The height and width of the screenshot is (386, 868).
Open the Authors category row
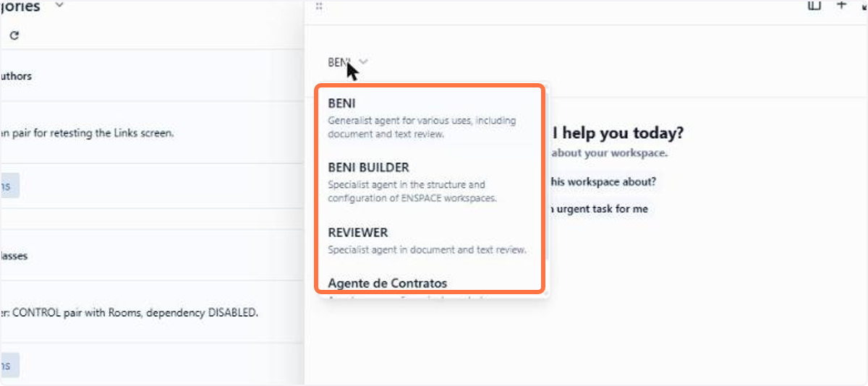point(152,76)
